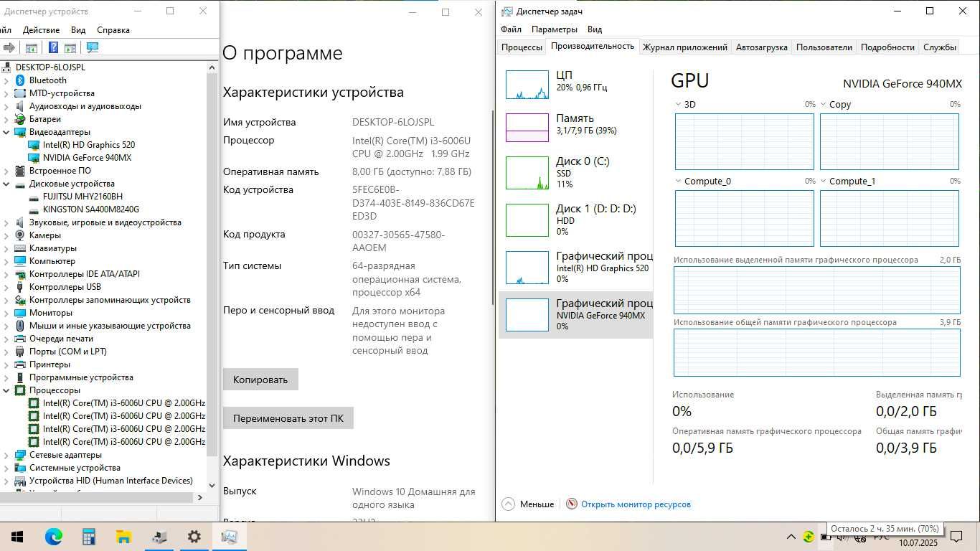This screenshot has height=551, width=980.
Task: Click the resource monitor icon in Task Manager
Action: click(572, 504)
